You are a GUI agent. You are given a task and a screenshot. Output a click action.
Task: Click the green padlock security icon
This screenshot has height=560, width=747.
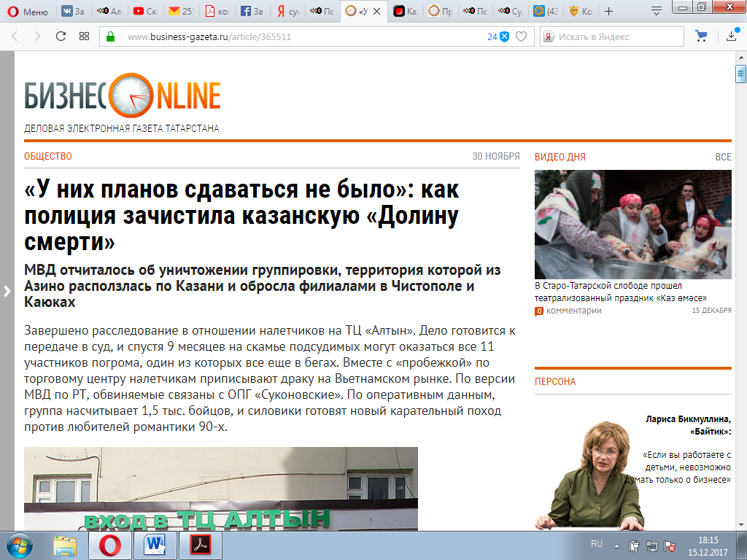click(x=110, y=36)
